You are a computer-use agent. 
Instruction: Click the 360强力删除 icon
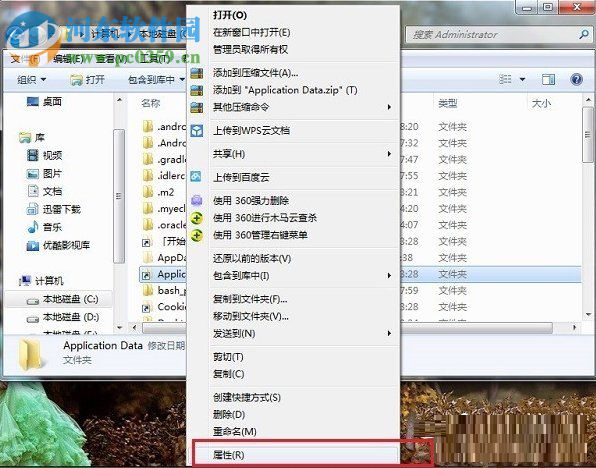coord(197,200)
